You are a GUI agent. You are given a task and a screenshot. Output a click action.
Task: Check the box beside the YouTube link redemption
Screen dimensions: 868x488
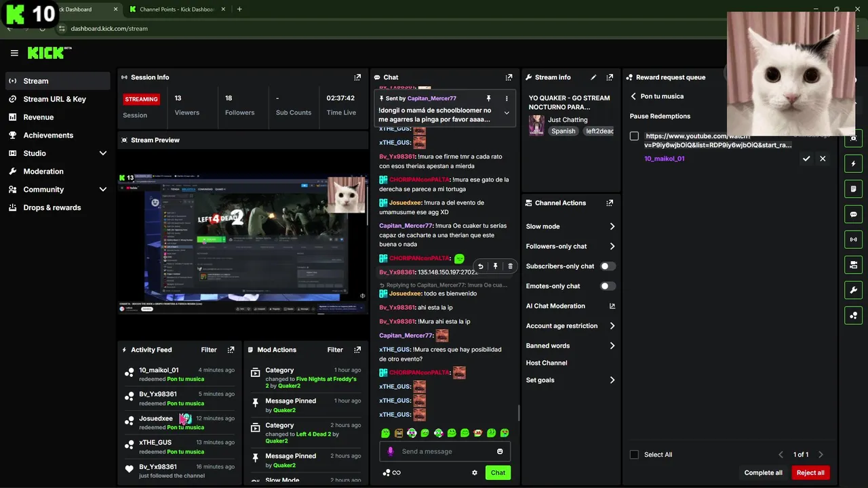(x=634, y=136)
